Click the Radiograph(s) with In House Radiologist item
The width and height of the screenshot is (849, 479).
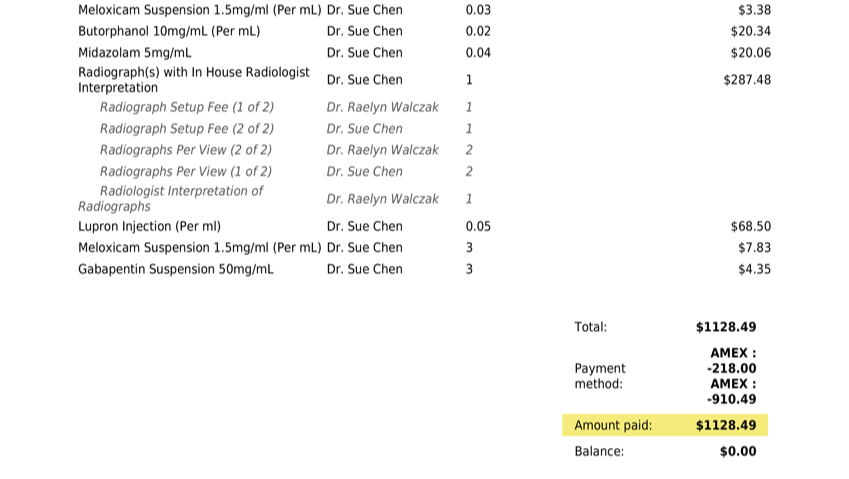194,80
